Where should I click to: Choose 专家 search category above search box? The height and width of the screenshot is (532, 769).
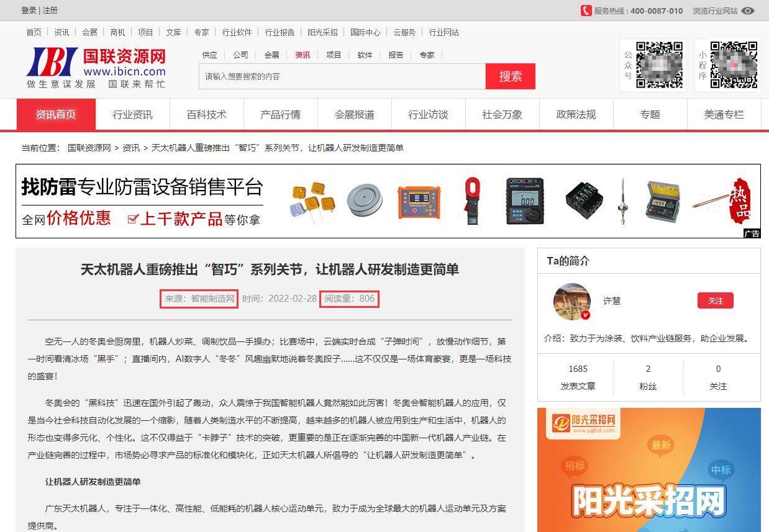click(427, 55)
